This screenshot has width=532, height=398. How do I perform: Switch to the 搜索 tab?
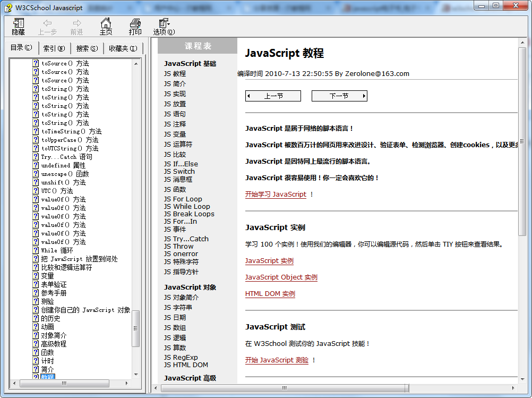[87, 48]
